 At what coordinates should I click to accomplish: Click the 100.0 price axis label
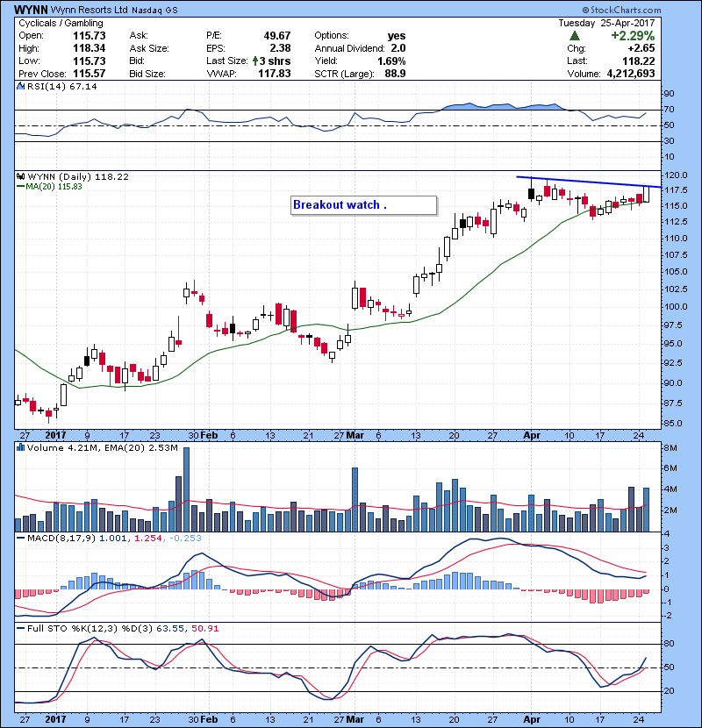[677, 306]
